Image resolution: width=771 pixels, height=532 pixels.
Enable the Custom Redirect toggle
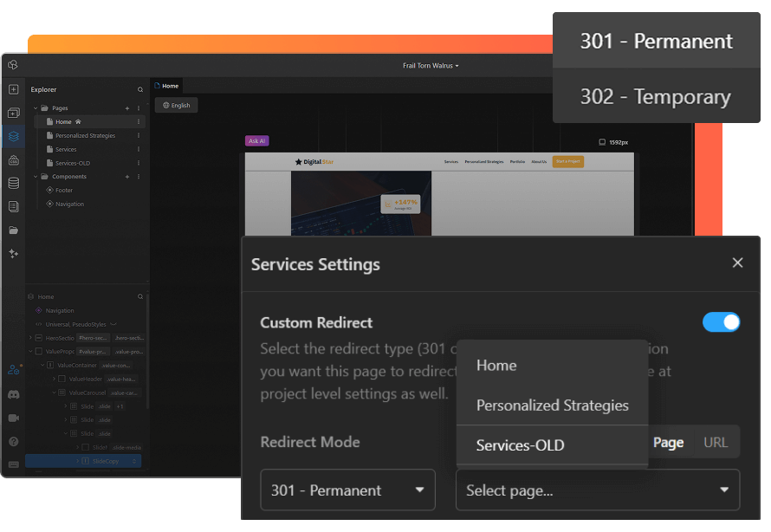pos(720,321)
